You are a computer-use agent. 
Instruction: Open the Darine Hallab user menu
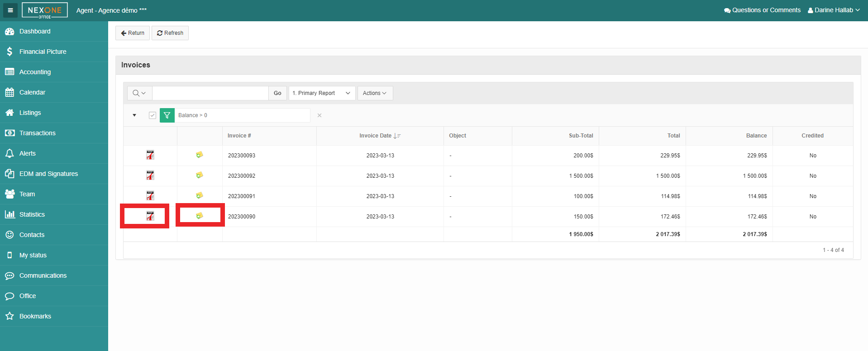[x=834, y=10]
